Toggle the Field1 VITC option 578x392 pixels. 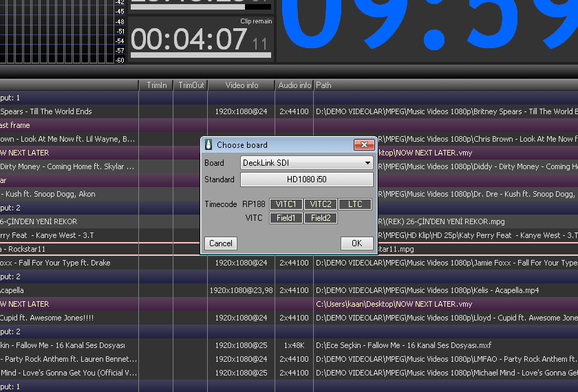point(286,218)
